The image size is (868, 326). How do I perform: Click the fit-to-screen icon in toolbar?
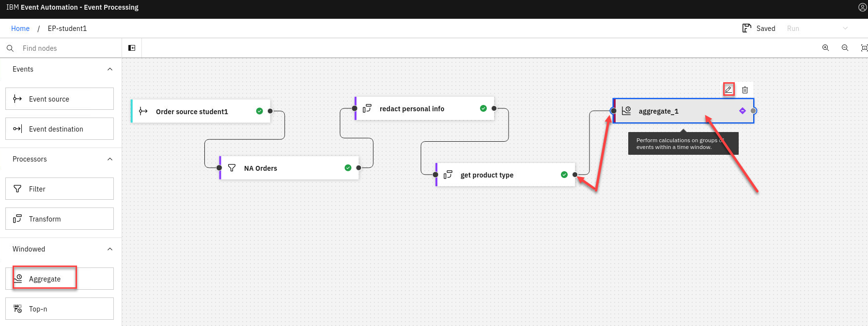864,48
